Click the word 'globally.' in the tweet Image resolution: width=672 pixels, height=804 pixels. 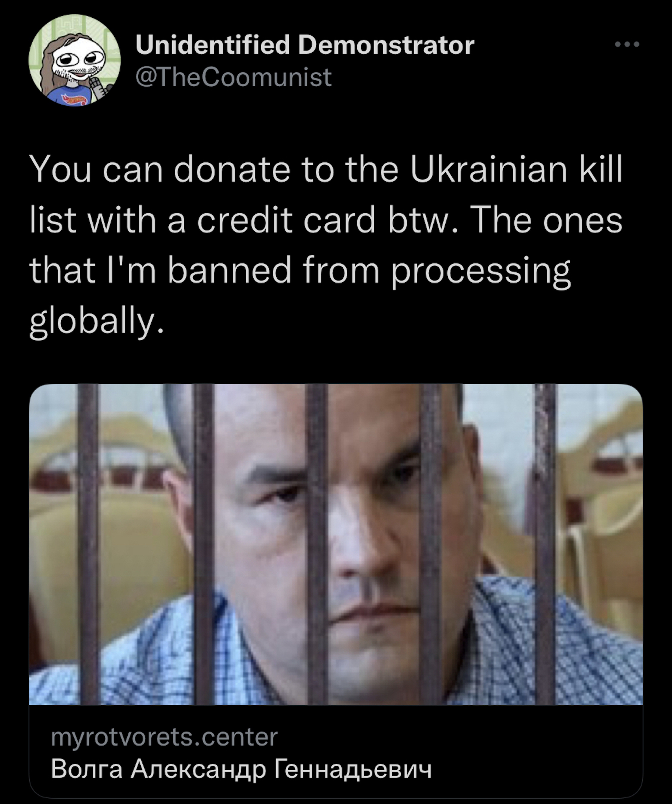[97, 323]
